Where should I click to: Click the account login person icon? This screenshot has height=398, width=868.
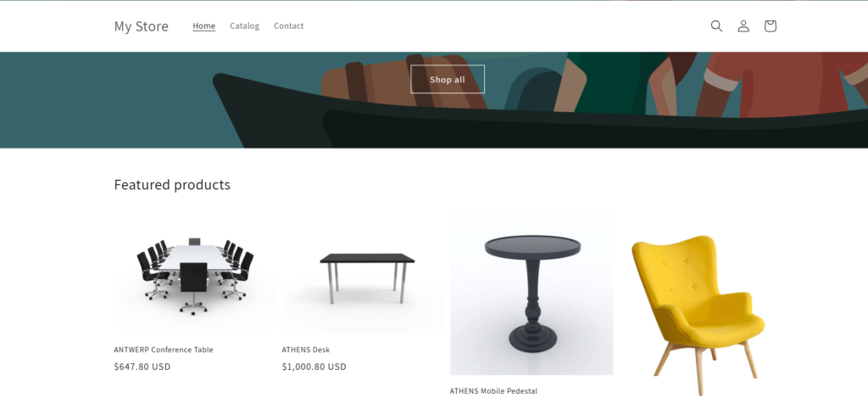pos(743,26)
